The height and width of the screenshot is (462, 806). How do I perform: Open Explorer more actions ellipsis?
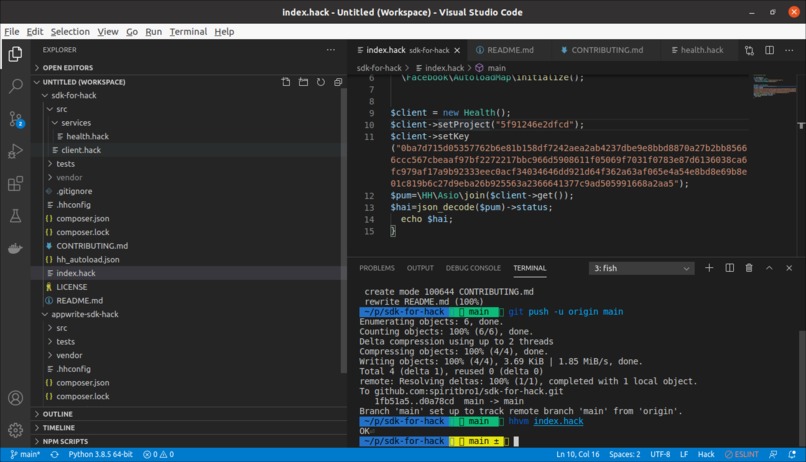pyautogui.click(x=331, y=50)
